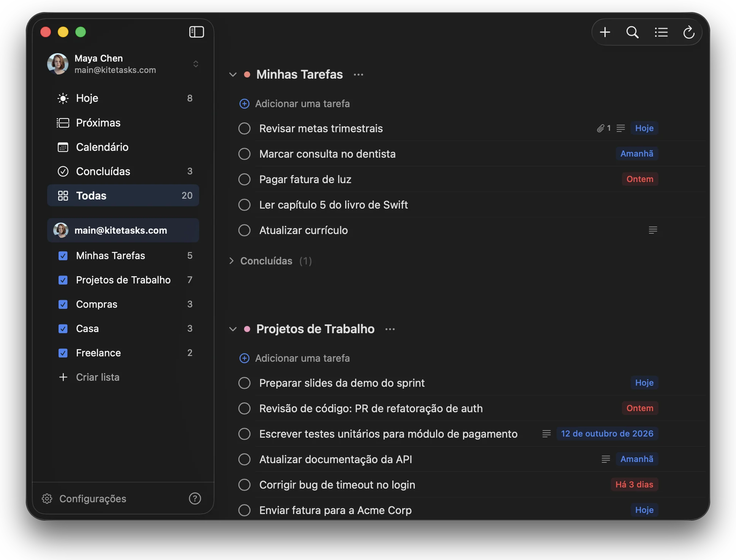Click the plus add task toolbar icon

(x=605, y=32)
